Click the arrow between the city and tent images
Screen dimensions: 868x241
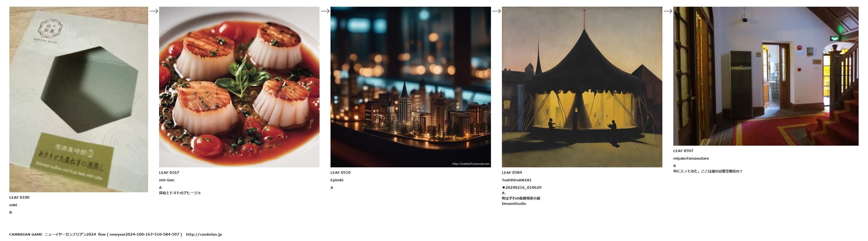tap(496, 11)
